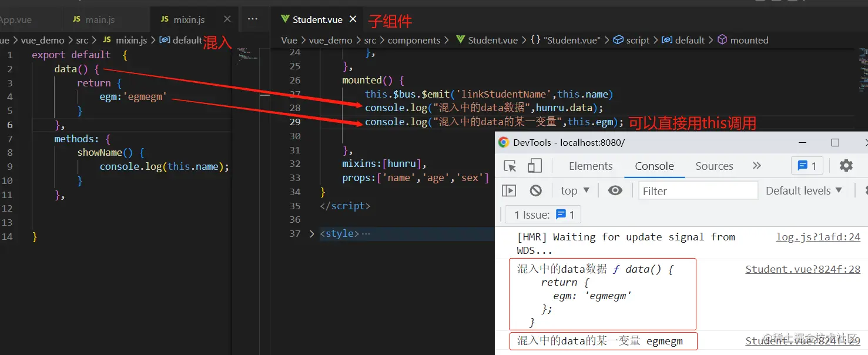Click the egmegm console output value
The image size is (868, 355).
[x=665, y=341]
